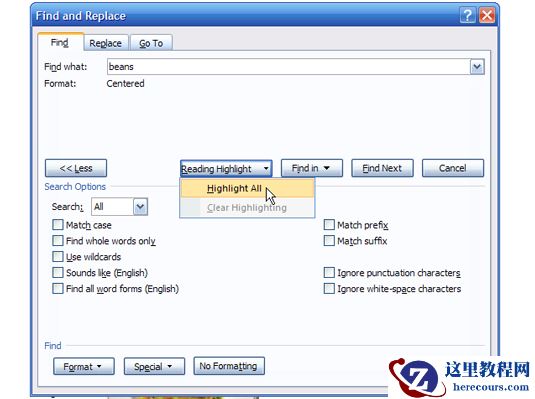Image resolution: width=535 pixels, height=399 pixels.
Task: Toggle the Use wildcards checkbox
Action: click(58, 257)
